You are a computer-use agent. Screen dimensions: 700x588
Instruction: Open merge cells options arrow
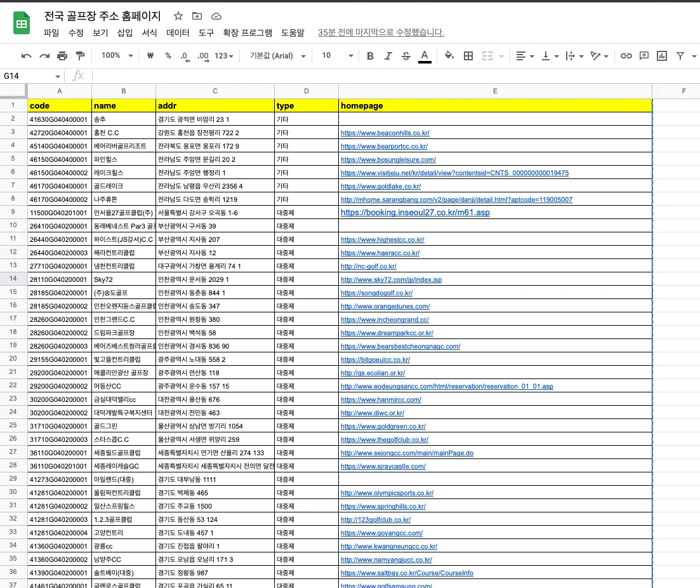(x=501, y=57)
